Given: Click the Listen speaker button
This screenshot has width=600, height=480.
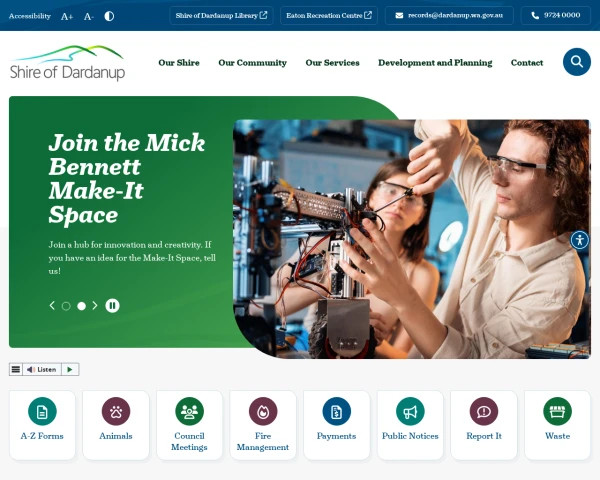Looking at the screenshot, I should [x=42, y=369].
